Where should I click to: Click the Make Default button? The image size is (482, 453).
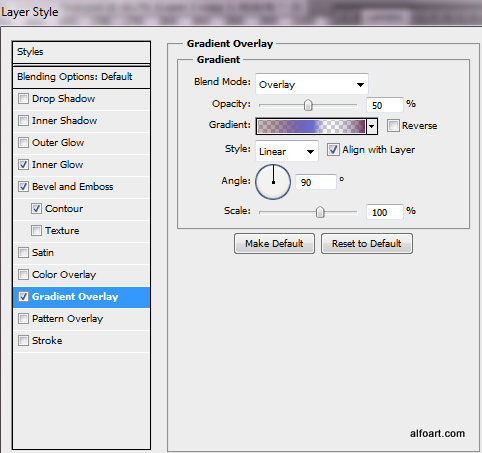click(x=274, y=244)
